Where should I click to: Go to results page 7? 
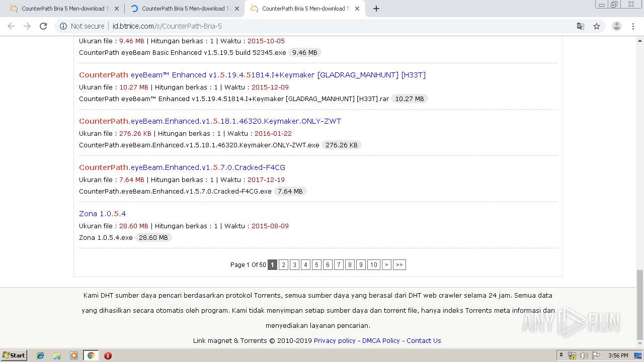tap(339, 264)
